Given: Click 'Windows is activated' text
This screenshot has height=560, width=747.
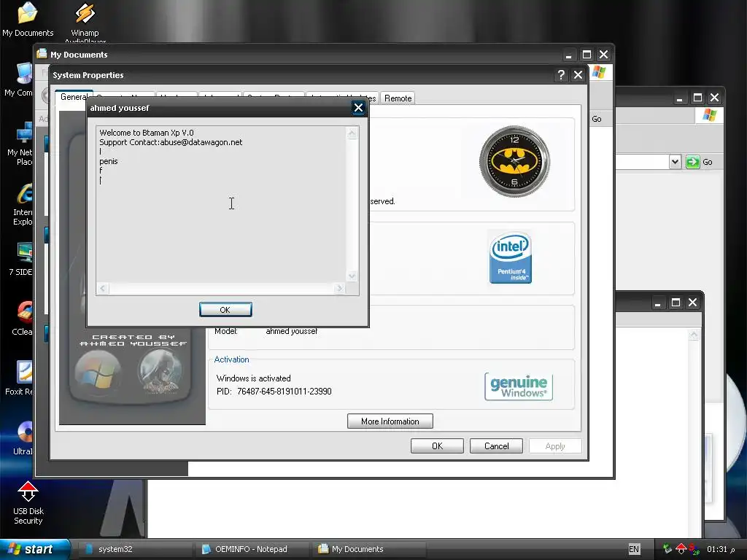Looking at the screenshot, I should (253, 378).
